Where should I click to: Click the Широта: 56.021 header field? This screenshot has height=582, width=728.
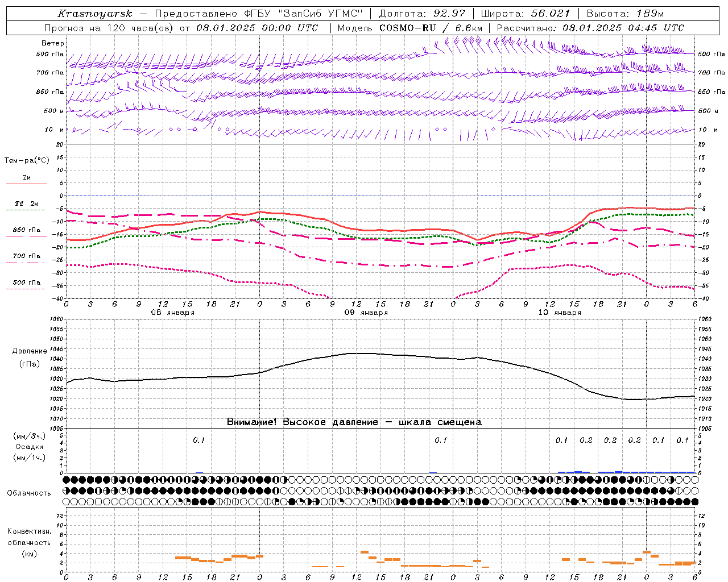pos(526,14)
